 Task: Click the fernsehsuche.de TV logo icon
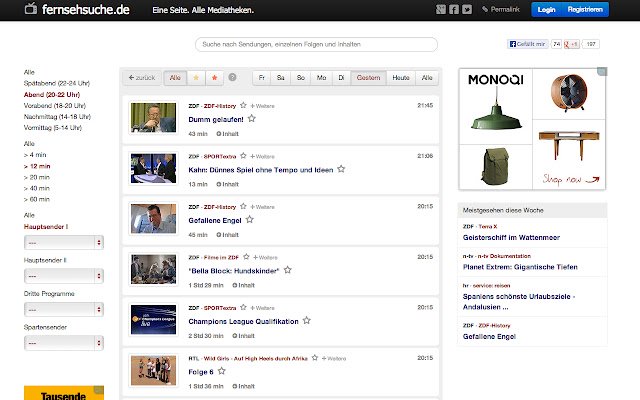[x=31, y=8]
